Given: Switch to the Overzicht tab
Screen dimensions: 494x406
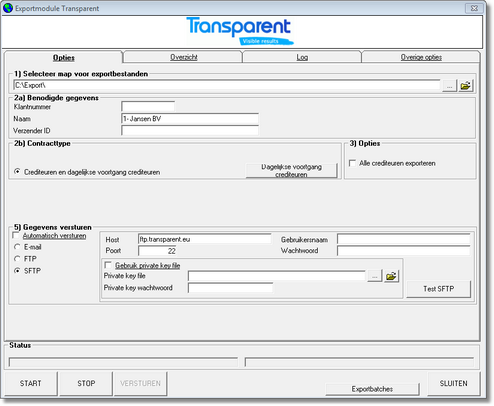Looking at the screenshot, I should click(183, 57).
